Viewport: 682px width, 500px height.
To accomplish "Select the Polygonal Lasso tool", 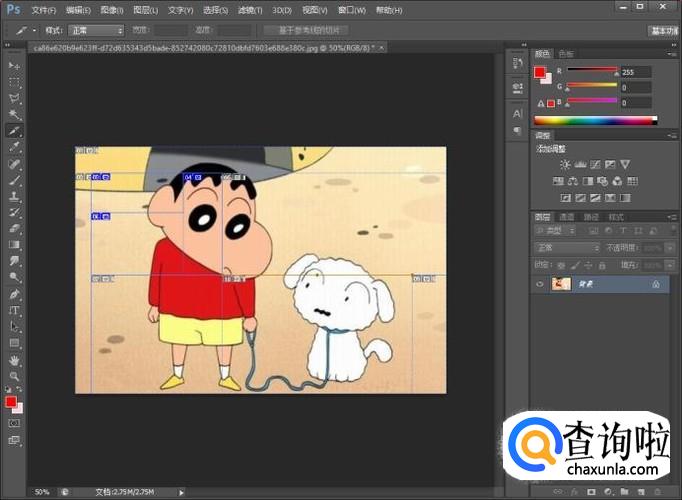I will (14, 98).
